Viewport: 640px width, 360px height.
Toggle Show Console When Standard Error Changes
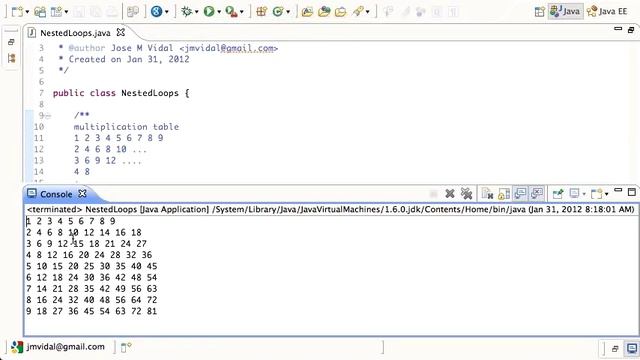[537, 193]
